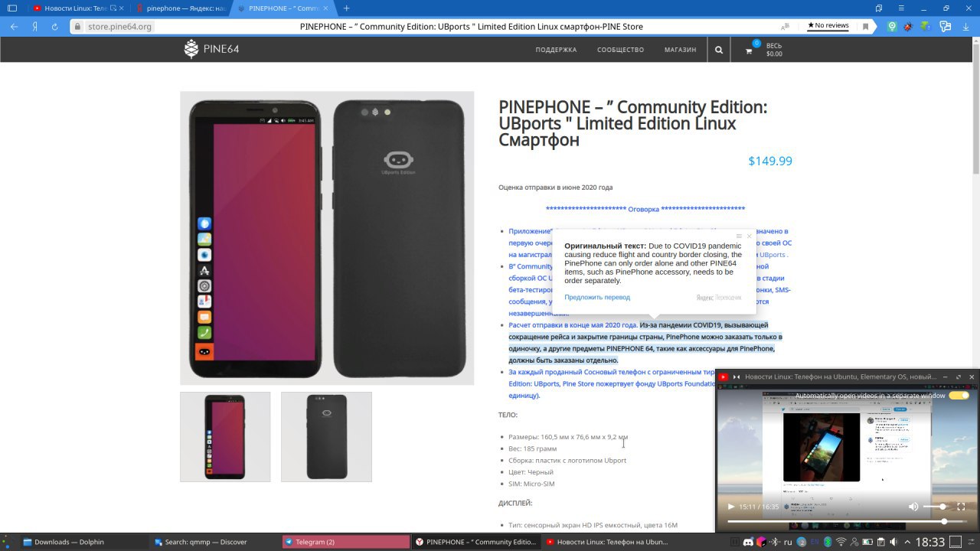Open the МАГАЗИН menu
This screenshot has height=551, width=980.
(680, 50)
